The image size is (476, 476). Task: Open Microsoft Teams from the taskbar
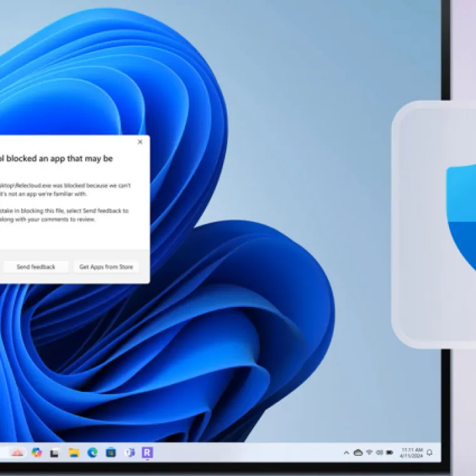130,453
